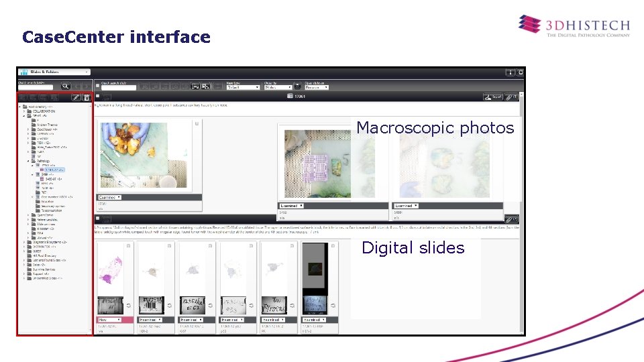Click the trash delete icon in folder panel

(87, 98)
